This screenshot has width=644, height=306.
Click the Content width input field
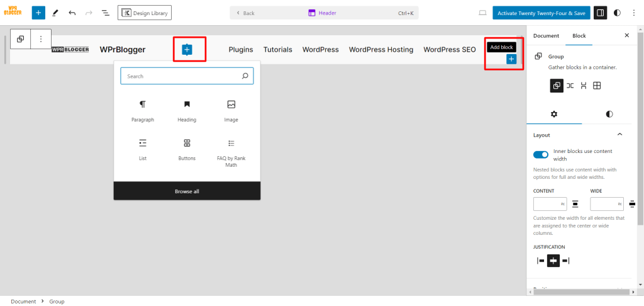coord(550,204)
